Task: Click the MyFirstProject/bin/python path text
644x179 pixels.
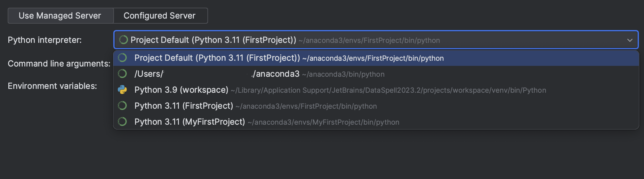Action: point(323,122)
